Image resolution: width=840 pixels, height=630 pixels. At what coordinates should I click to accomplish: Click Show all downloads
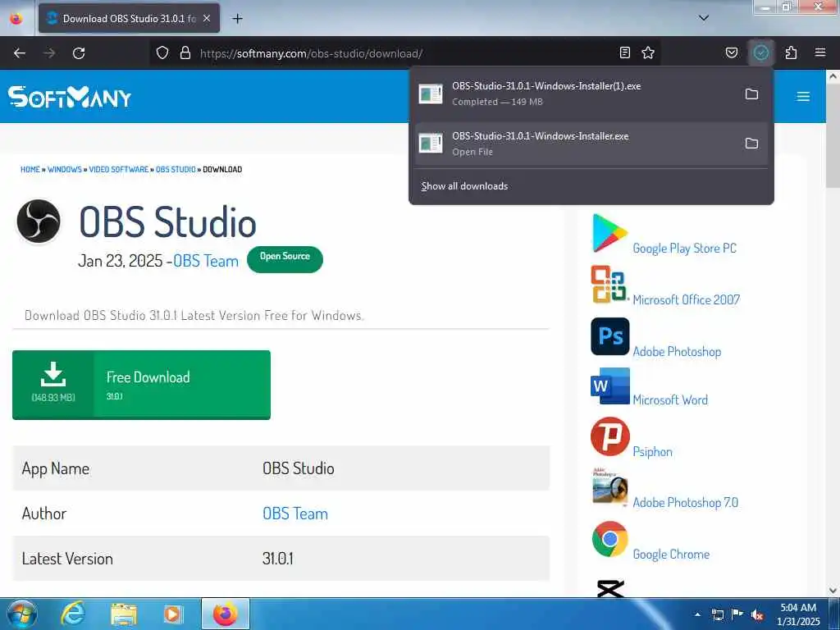464,186
